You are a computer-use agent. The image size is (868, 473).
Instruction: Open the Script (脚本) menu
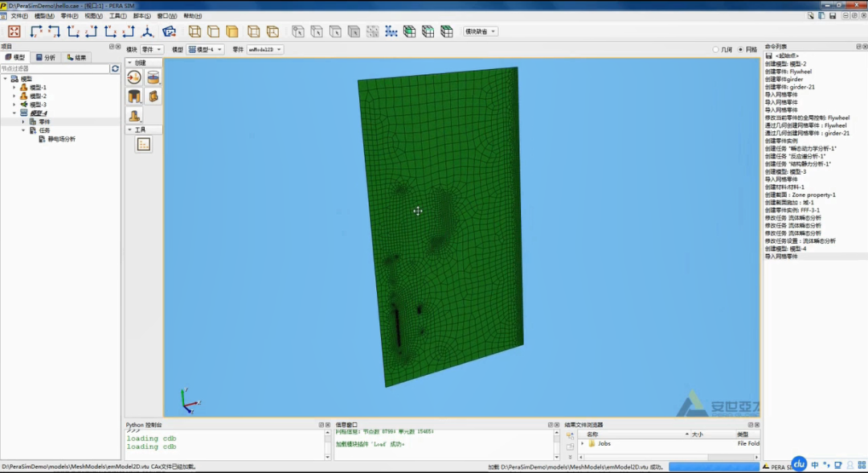[141, 16]
